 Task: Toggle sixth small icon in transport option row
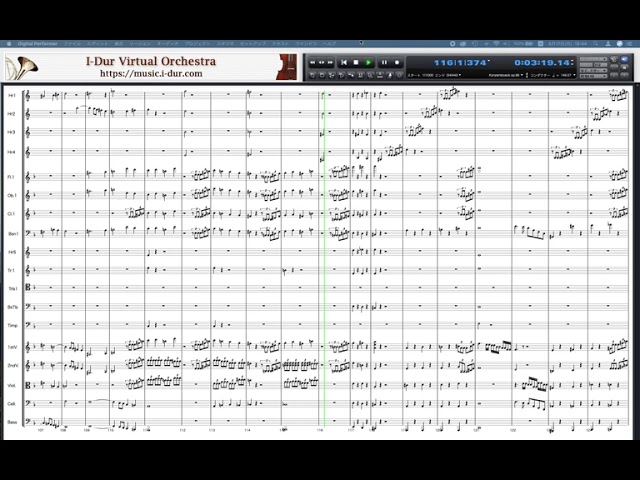[361, 75]
